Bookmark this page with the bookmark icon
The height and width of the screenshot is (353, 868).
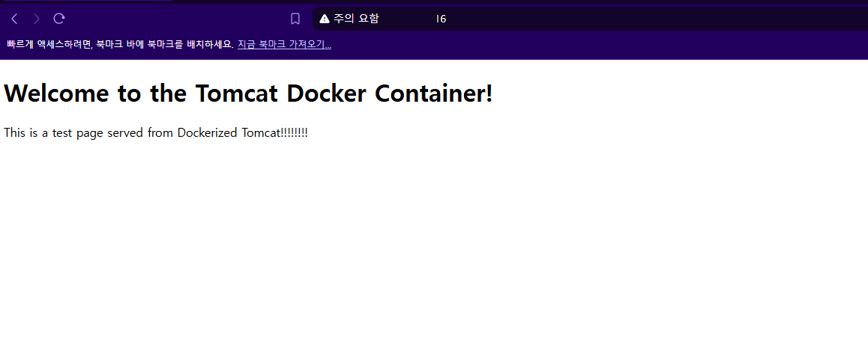tap(295, 19)
